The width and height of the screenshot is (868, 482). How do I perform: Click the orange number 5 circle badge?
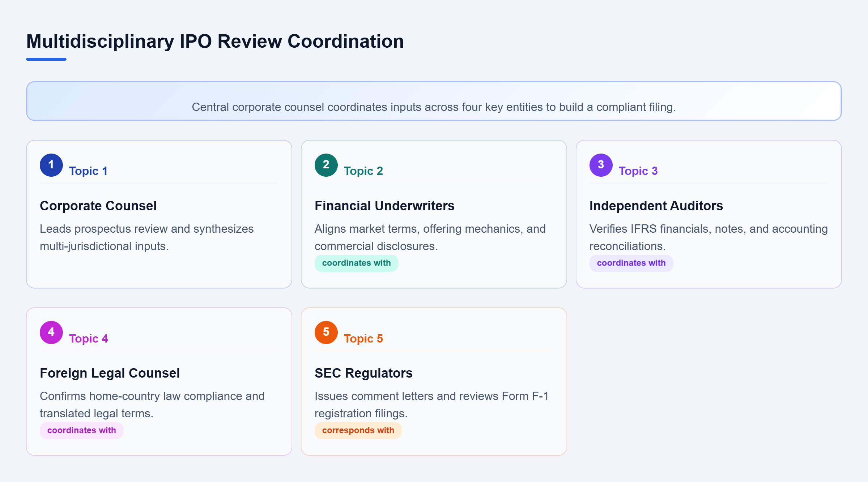click(x=326, y=332)
